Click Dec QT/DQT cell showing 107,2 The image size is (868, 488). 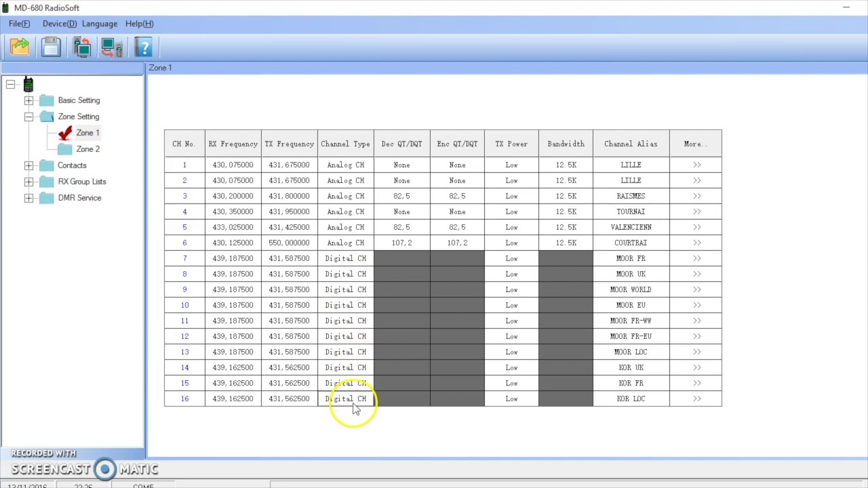[x=402, y=243]
